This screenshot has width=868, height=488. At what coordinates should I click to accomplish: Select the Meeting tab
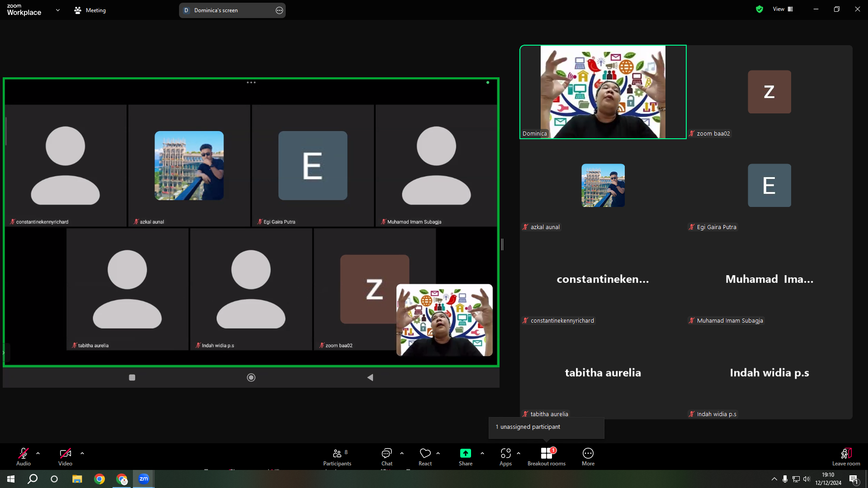pos(90,10)
